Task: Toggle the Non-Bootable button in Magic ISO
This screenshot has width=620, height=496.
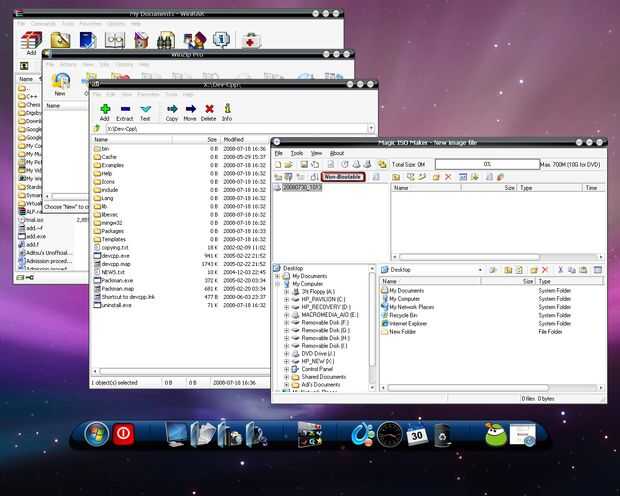Action: (345, 177)
